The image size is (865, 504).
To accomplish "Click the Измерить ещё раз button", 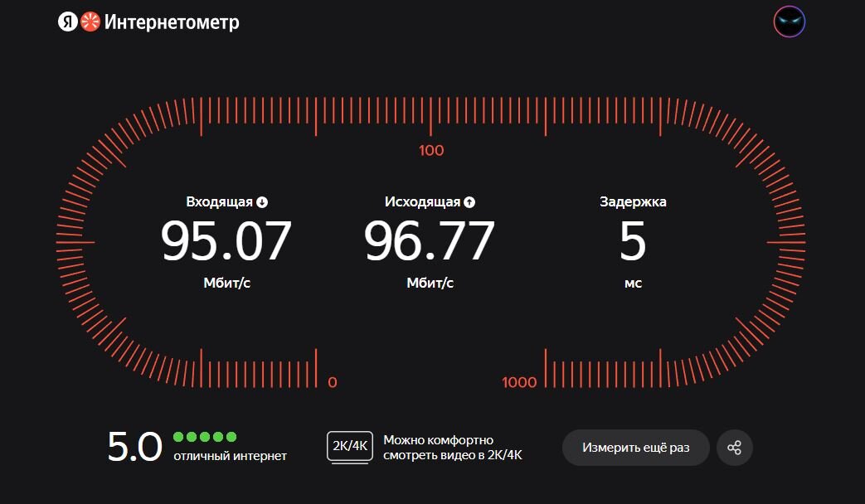I will [635, 448].
